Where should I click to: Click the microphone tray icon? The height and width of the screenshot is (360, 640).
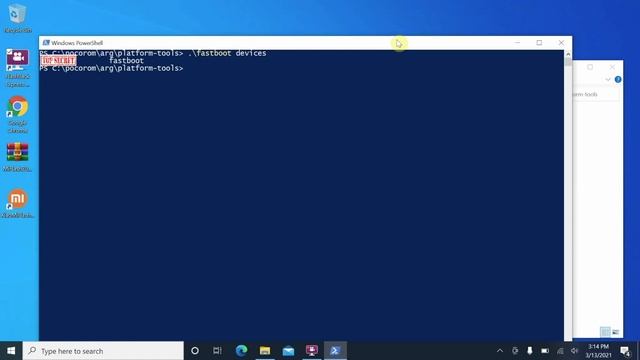pos(530,351)
